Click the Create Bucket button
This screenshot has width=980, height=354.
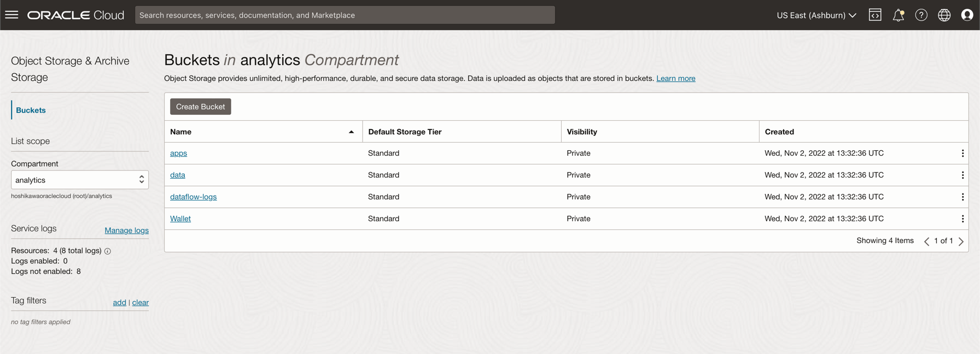pyautogui.click(x=200, y=107)
